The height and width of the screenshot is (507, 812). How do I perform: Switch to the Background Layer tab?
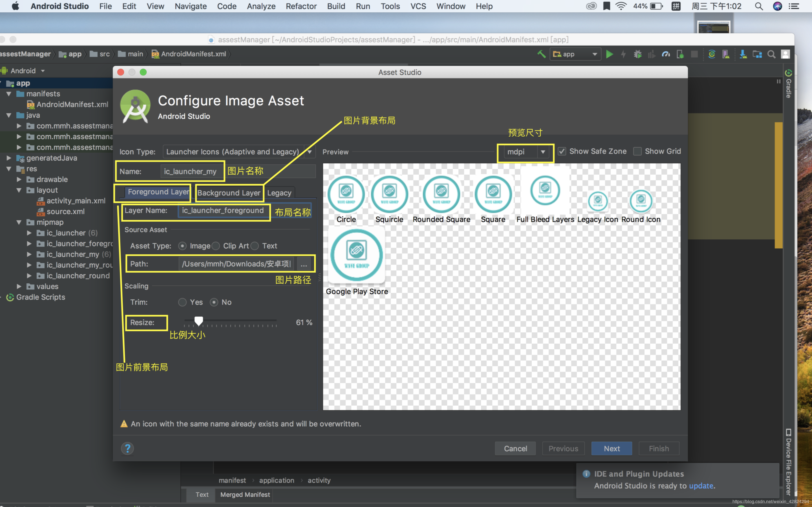229,193
